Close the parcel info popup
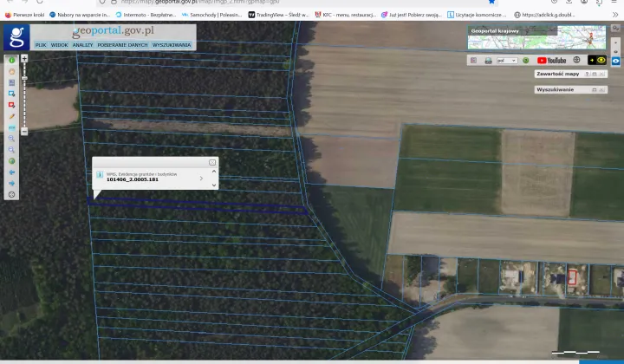This screenshot has width=624, height=364. 212,162
